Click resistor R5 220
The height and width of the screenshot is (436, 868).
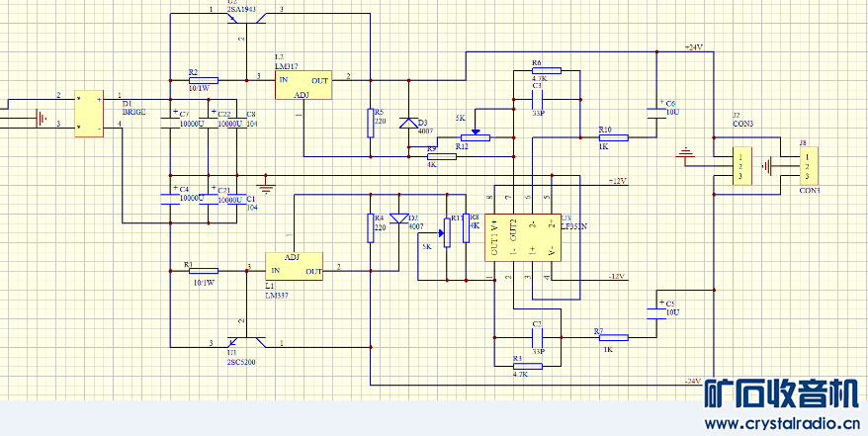point(371,123)
